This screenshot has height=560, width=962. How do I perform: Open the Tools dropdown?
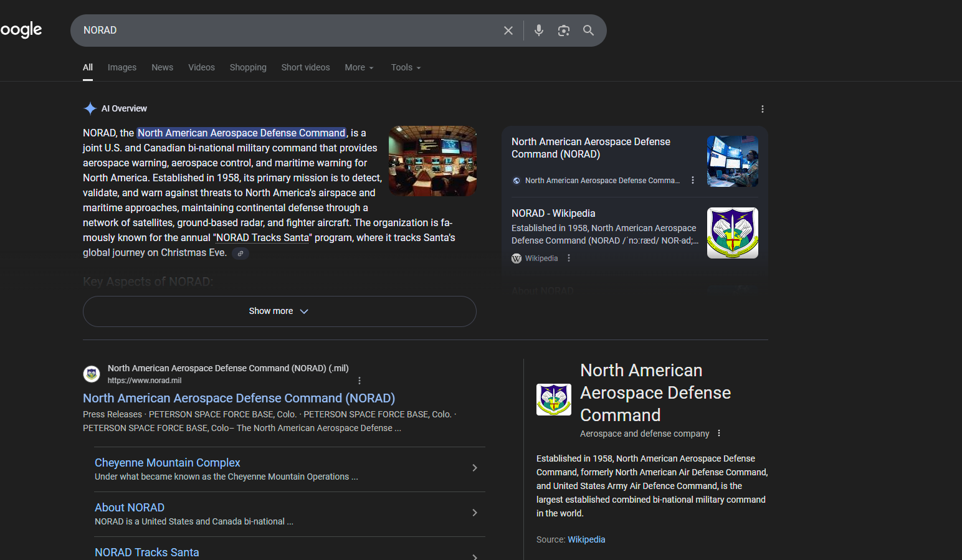click(x=406, y=67)
